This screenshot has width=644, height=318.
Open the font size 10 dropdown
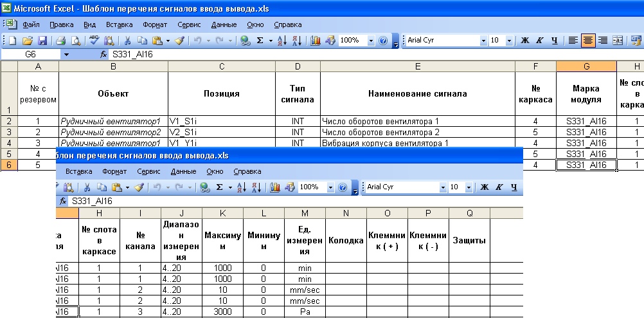[x=509, y=41]
